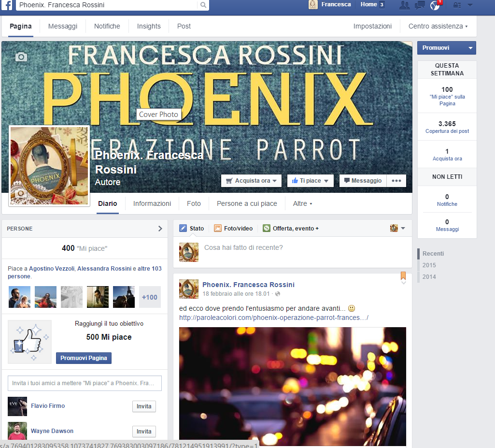Open the account menu arrow in the top bar
Screen dimensions: 495x448
(470, 5)
